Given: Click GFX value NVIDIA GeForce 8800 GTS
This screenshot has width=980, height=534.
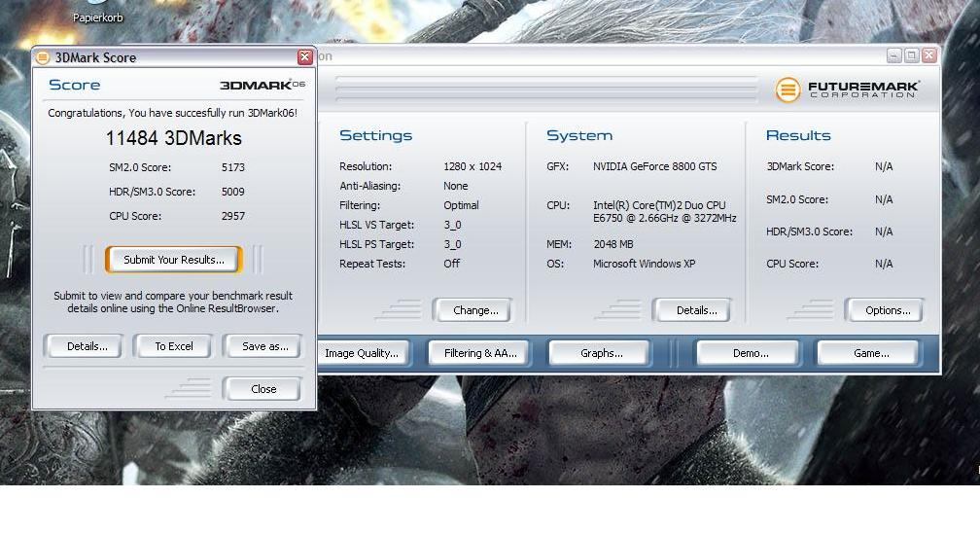Looking at the screenshot, I should coord(655,167).
